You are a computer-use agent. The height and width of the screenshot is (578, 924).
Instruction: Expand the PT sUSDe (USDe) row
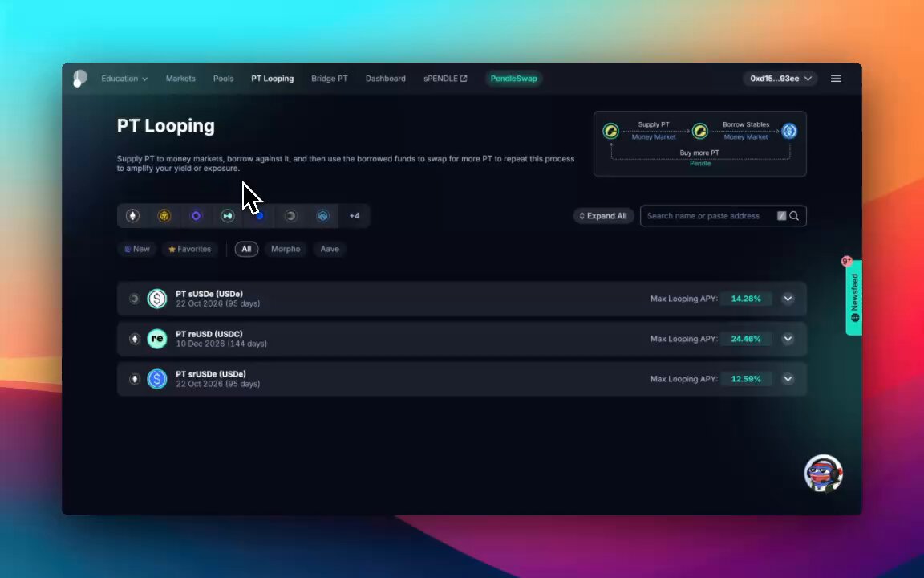(x=788, y=299)
